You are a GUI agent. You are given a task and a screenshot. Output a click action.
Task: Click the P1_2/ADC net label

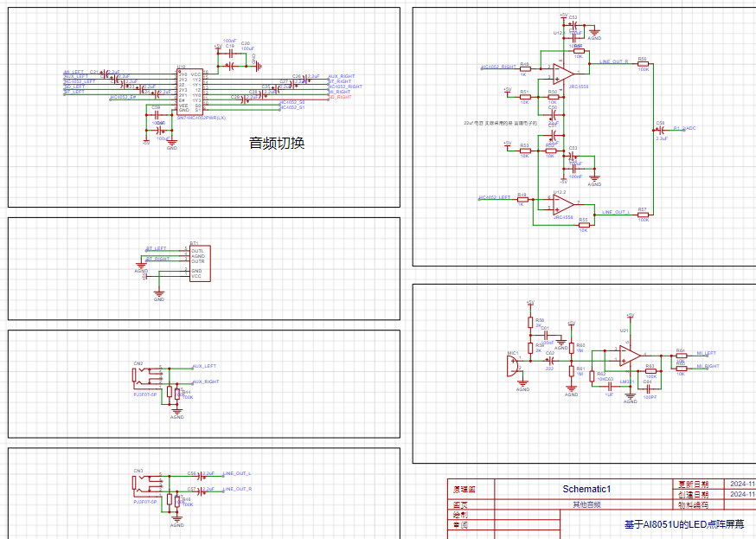pyautogui.click(x=685, y=128)
